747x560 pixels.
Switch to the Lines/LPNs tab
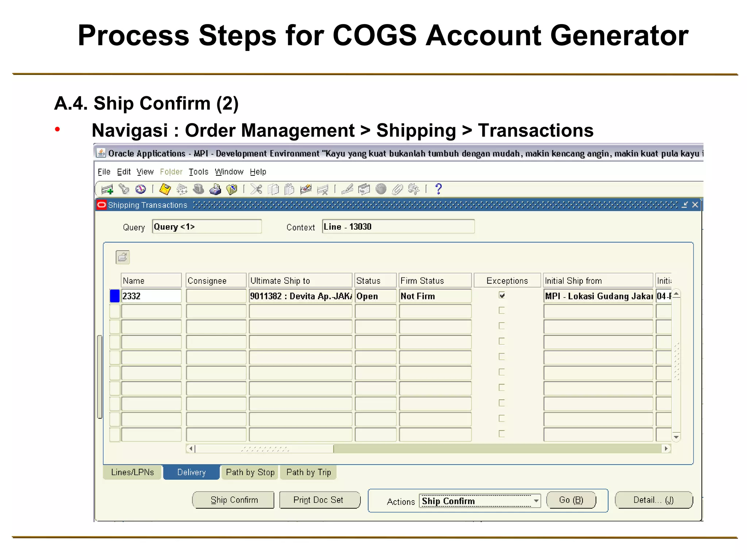[x=132, y=472]
